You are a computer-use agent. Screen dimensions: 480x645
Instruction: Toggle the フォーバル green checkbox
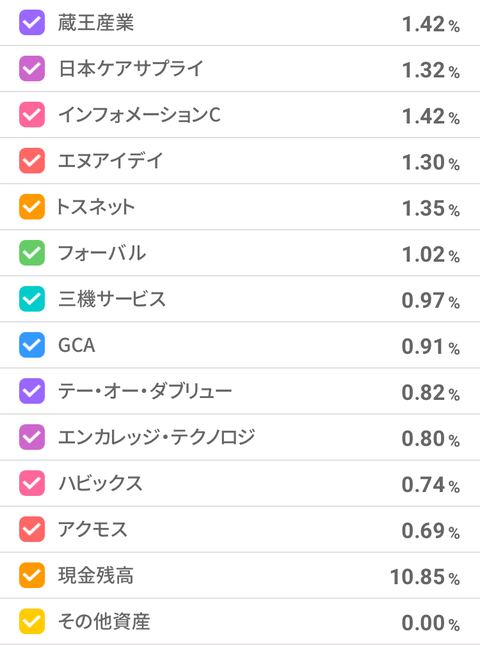(32, 253)
